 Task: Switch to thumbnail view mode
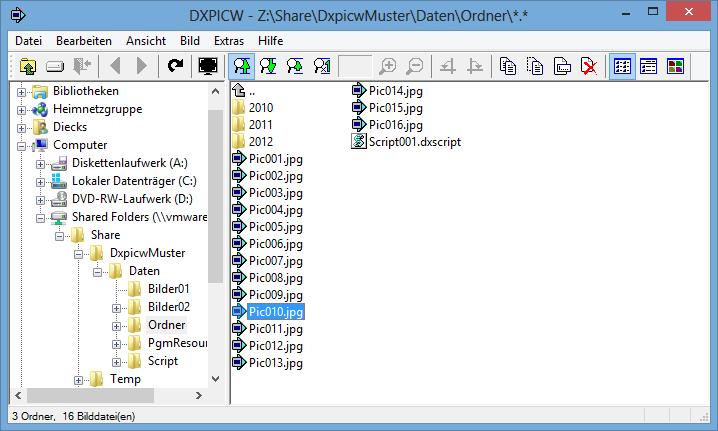point(677,66)
